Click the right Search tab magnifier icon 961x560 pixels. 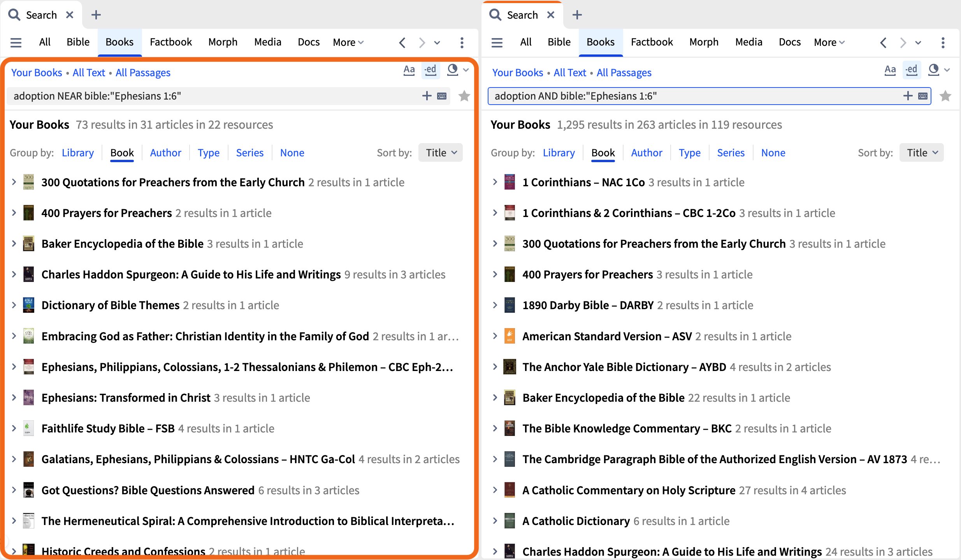[x=495, y=15]
